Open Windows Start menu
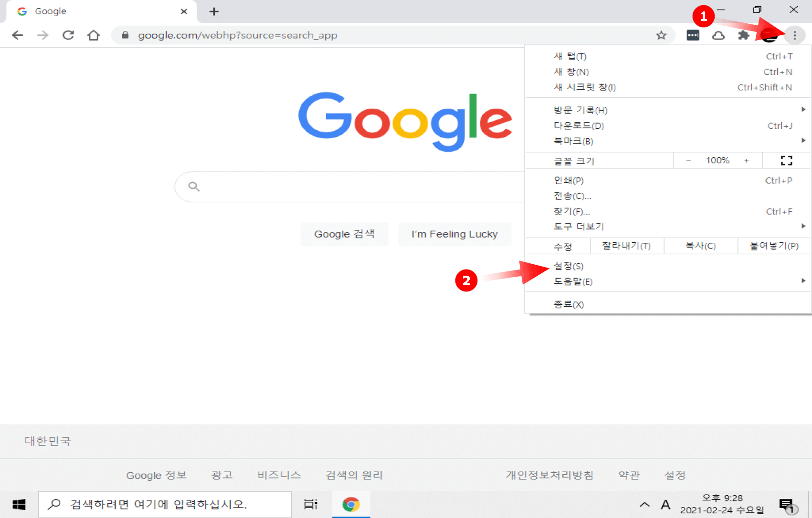The height and width of the screenshot is (518, 812). click(19, 505)
